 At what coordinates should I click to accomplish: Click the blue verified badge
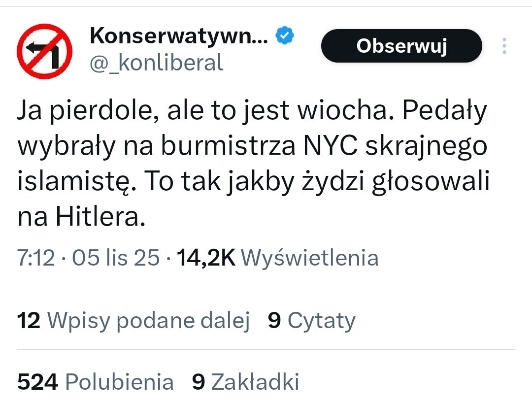(x=284, y=36)
